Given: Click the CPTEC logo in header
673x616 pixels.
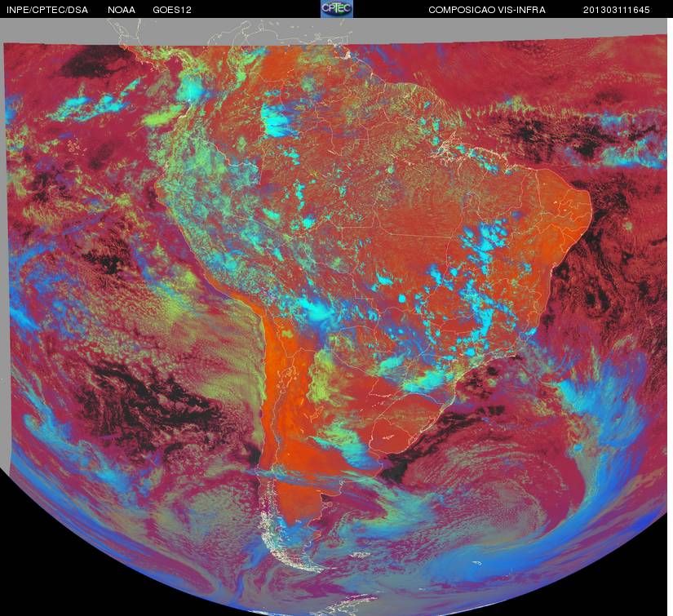Looking at the screenshot, I should click(x=337, y=9).
